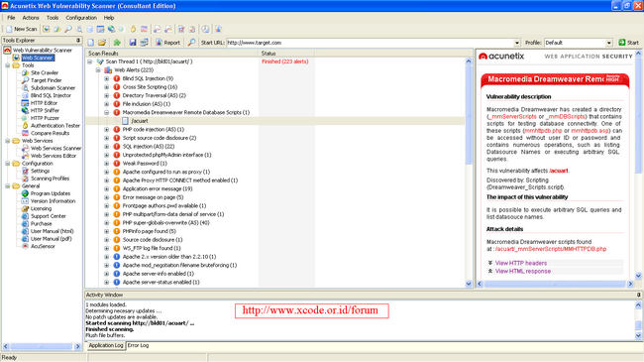Open Version Information tree item
This screenshot has height=362, width=644.
[53, 200]
